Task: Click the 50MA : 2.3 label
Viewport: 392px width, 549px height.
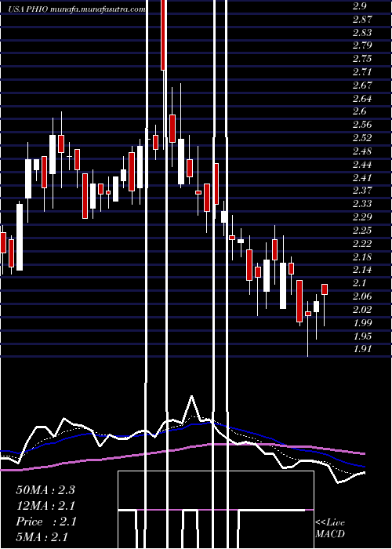Action: coord(45,490)
